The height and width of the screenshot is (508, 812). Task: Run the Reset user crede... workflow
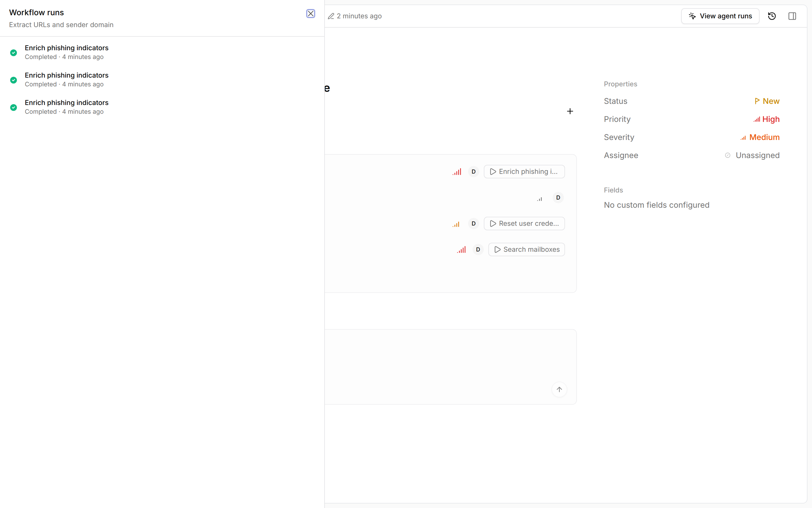pos(524,224)
